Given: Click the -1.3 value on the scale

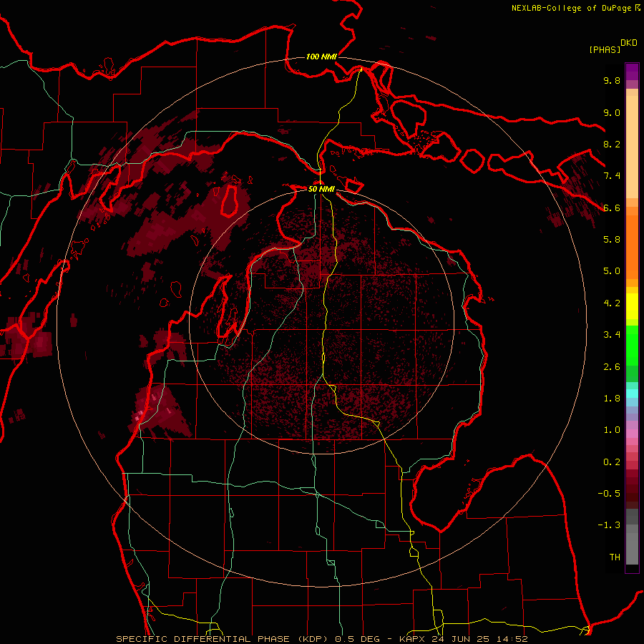Looking at the screenshot, I should [609, 525].
